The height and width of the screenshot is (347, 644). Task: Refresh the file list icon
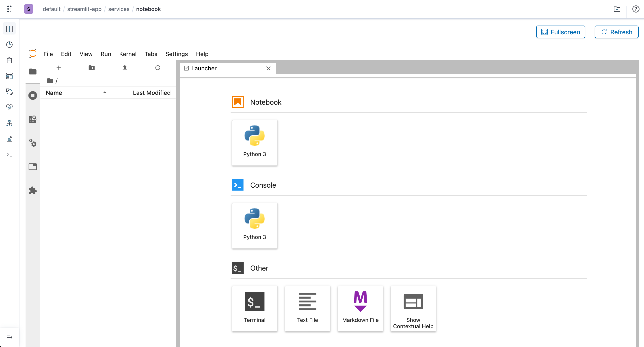158,68
